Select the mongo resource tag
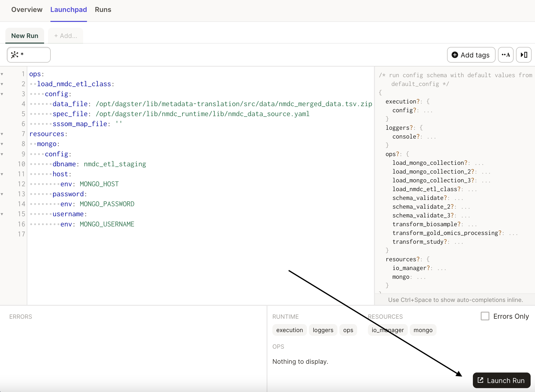Screen dimensions: 535x392 [423, 330]
